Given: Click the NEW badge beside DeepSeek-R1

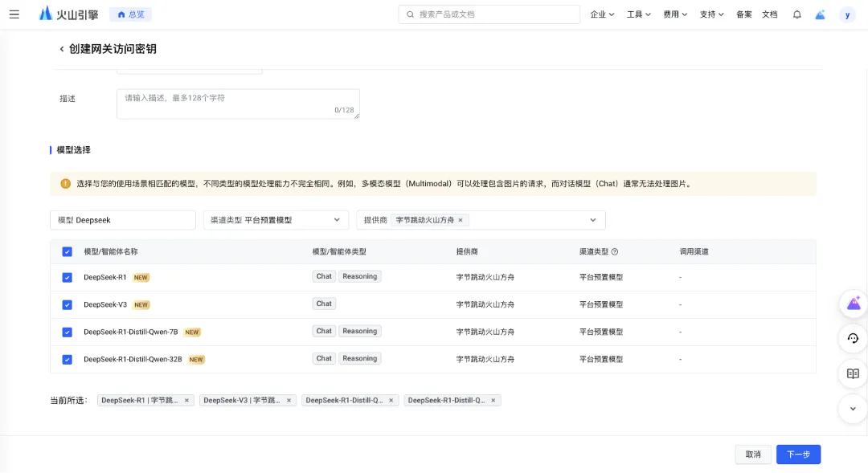Looking at the screenshot, I should tap(141, 278).
